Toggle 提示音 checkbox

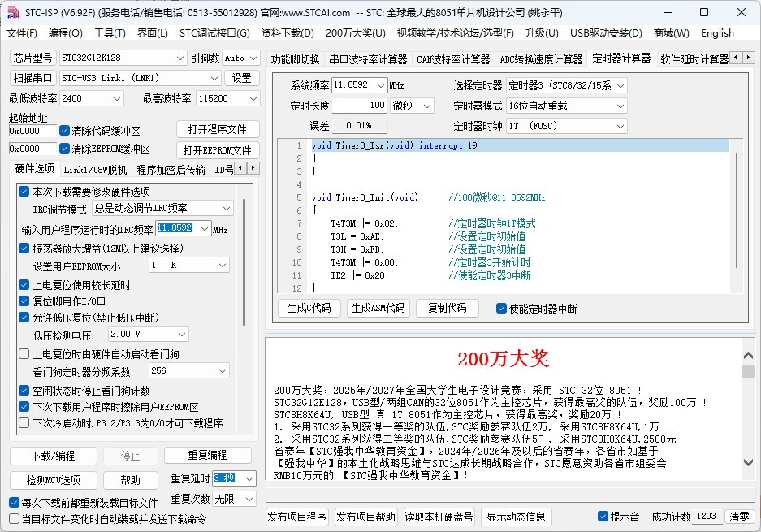tap(603, 517)
